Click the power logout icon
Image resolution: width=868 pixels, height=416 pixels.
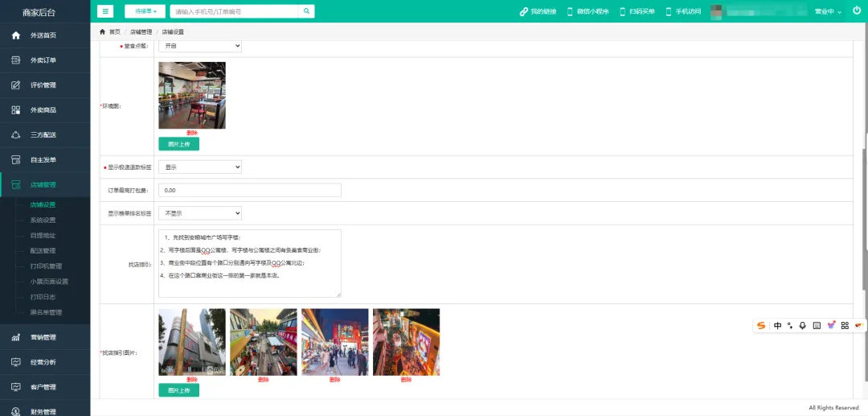coord(857,10)
